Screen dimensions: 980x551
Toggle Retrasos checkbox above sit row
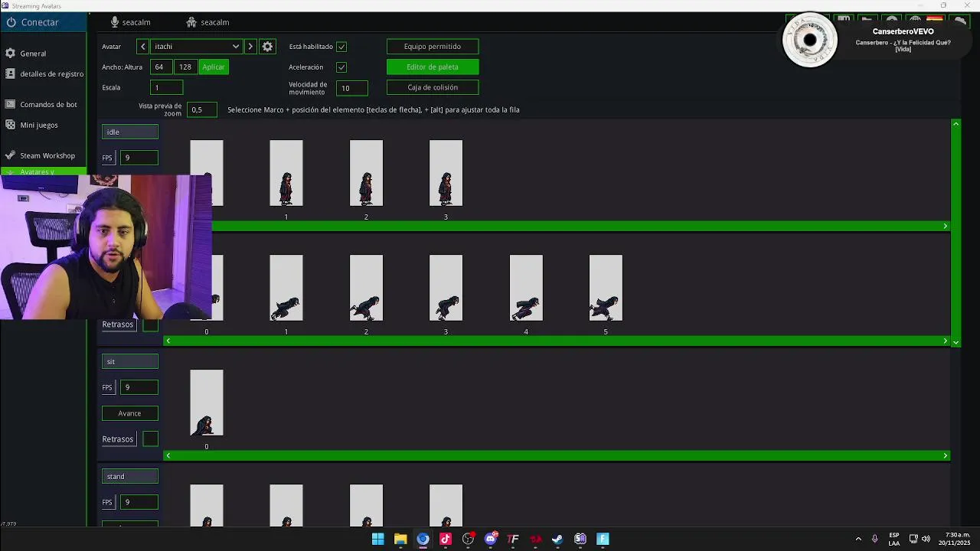pos(151,324)
